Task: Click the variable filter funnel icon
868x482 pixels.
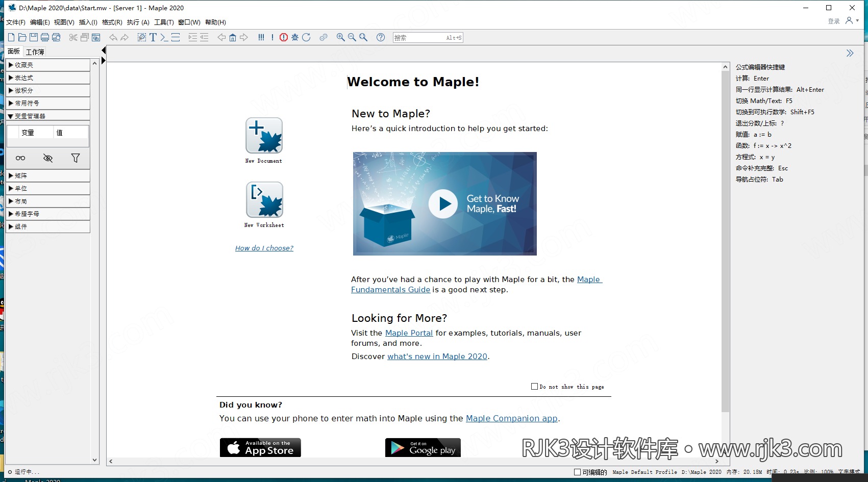Action: [76, 158]
